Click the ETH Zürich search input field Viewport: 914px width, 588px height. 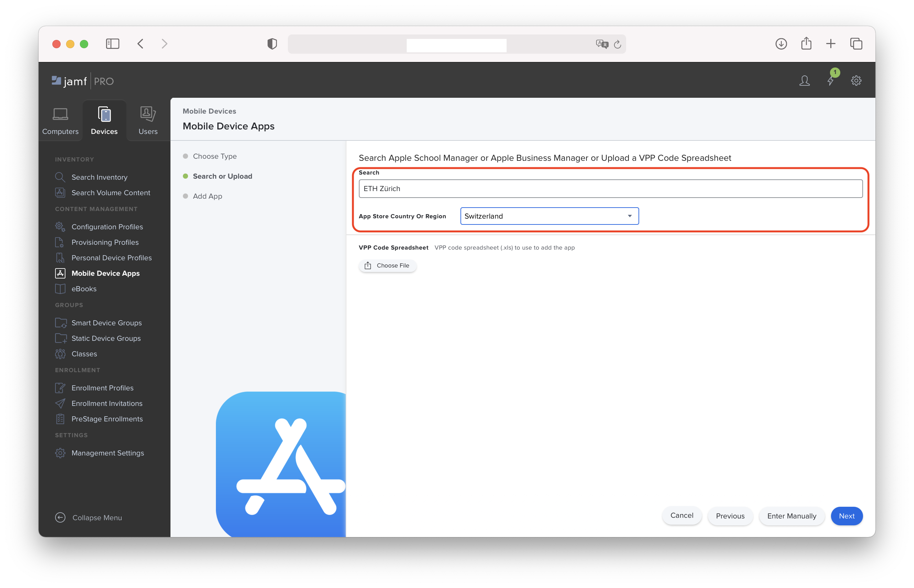pos(610,188)
